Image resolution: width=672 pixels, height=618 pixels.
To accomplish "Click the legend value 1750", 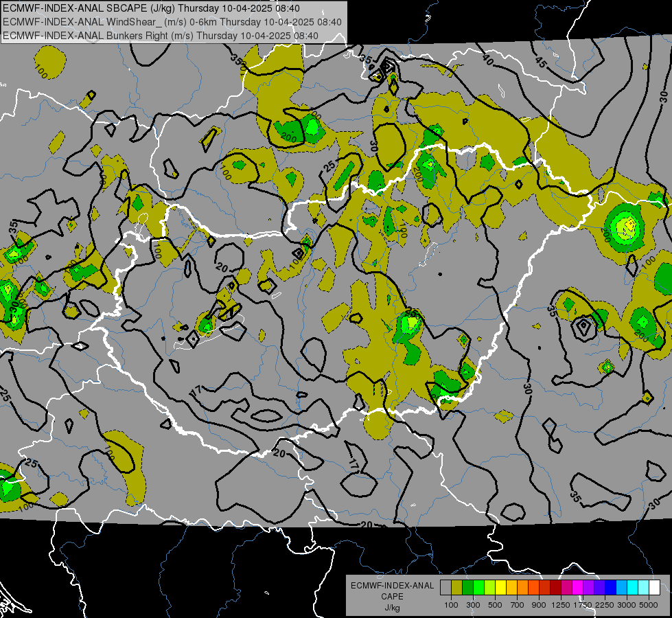I will pyautogui.click(x=583, y=605).
